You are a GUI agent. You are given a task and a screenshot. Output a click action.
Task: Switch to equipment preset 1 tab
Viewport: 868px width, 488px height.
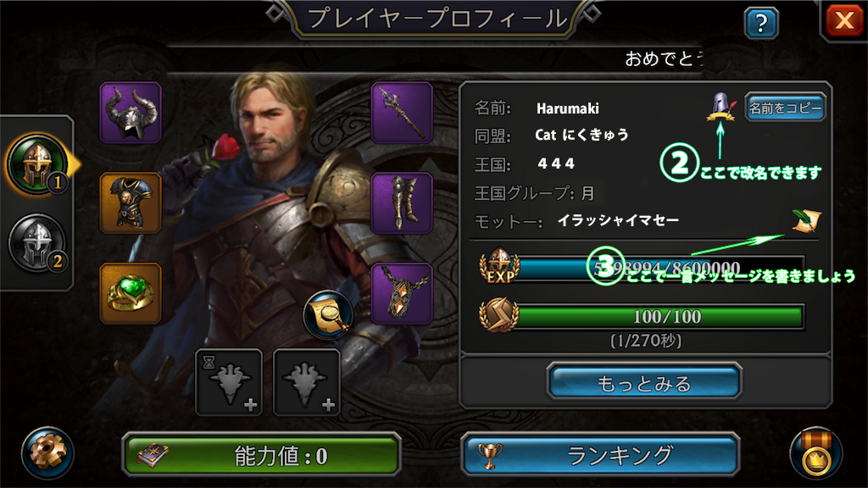tap(37, 164)
